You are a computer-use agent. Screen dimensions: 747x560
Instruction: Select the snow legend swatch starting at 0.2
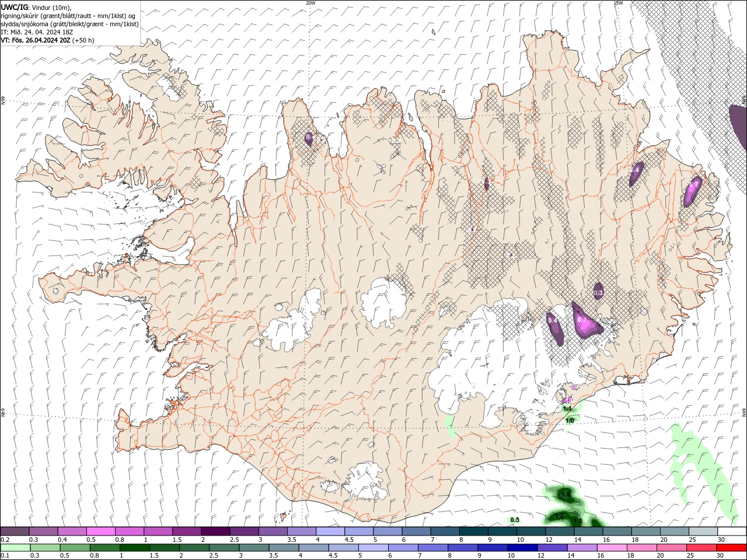click(15, 531)
